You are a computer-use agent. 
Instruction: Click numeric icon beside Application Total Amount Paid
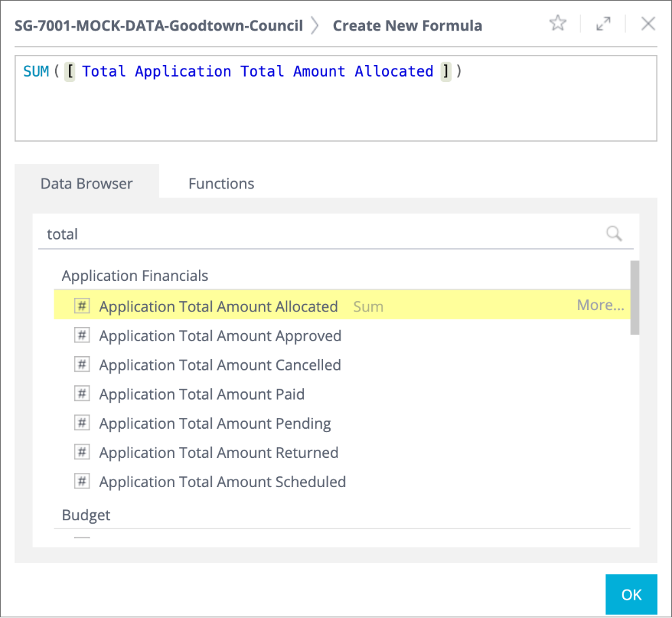(x=82, y=393)
